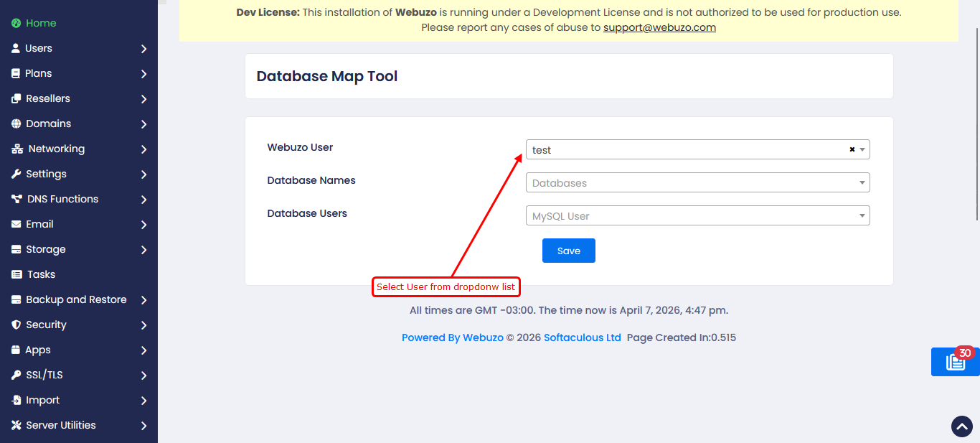Open the Tasks menu item
Viewport: 980px width, 443px height.
point(41,274)
